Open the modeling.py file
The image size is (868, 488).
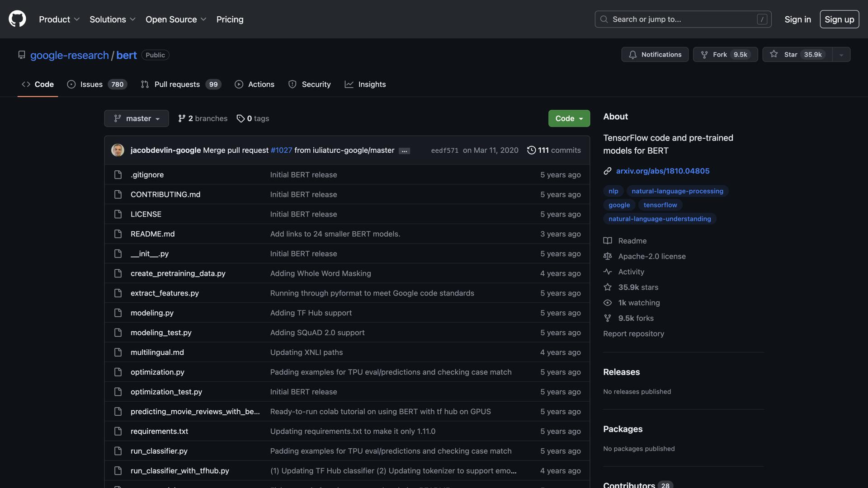click(152, 313)
